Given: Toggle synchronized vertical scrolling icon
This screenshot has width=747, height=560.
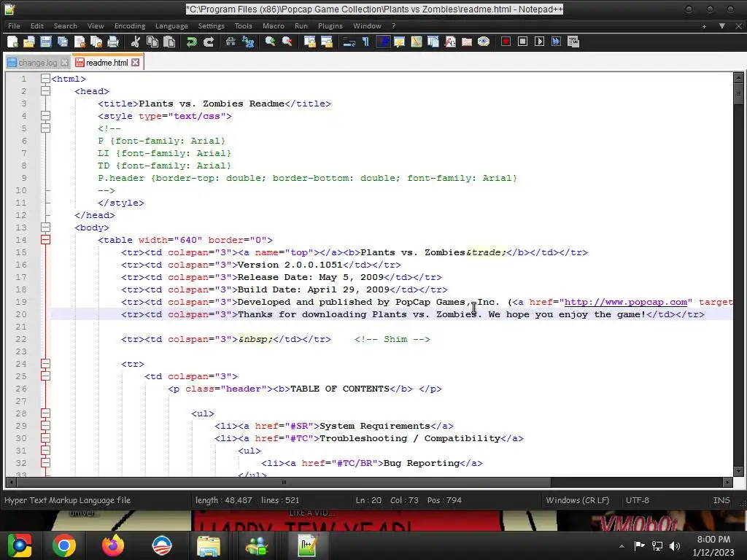Looking at the screenshot, I should [x=309, y=42].
